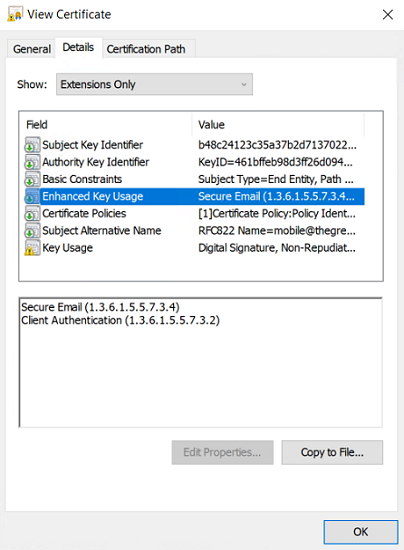Image resolution: width=404 pixels, height=550 pixels.
Task: Click the Certificate Policies extension icon
Action: pos(32,214)
